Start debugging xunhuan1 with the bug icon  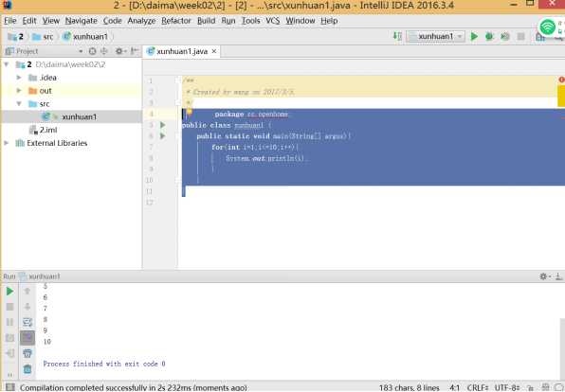[x=489, y=36]
